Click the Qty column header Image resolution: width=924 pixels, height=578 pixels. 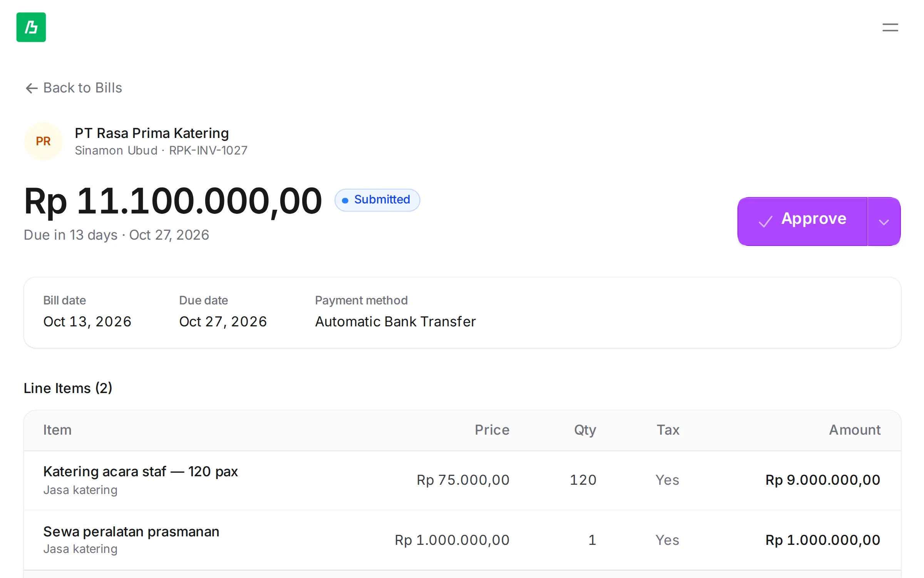(x=585, y=430)
